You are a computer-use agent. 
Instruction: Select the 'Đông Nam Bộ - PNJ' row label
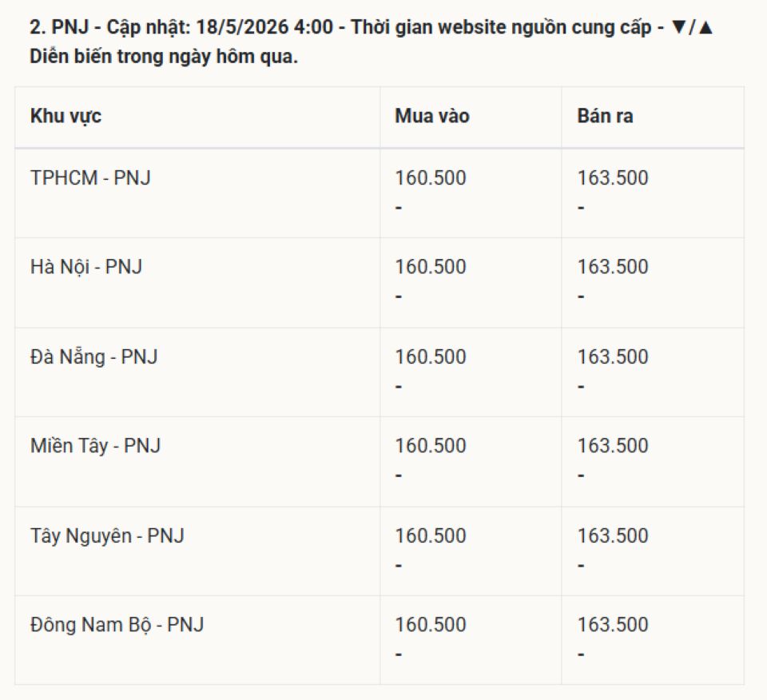[117, 625]
